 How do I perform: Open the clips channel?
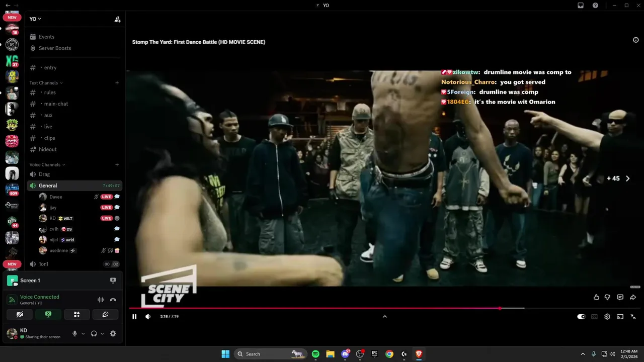coord(74,138)
